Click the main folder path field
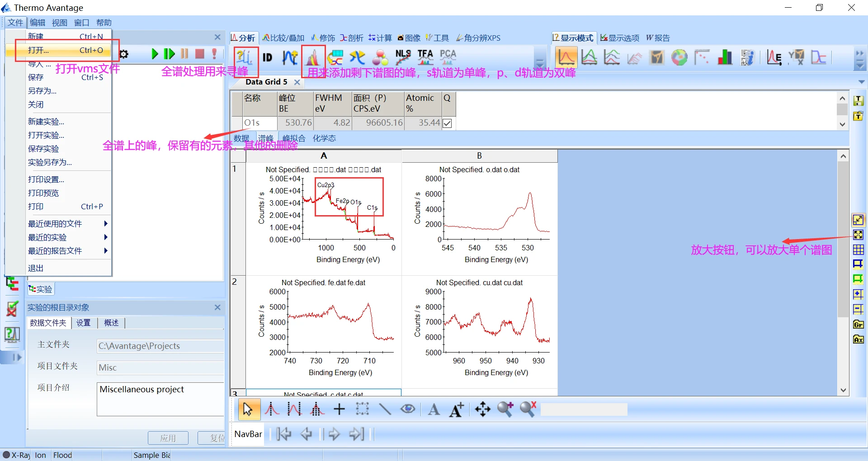This screenshot has width=868, height=461. [x=160, y=346]
